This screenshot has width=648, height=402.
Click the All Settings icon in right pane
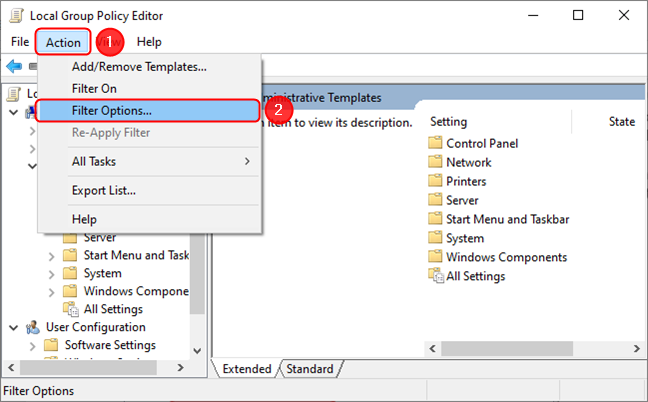pyautogui.click(x=436, y=276)
